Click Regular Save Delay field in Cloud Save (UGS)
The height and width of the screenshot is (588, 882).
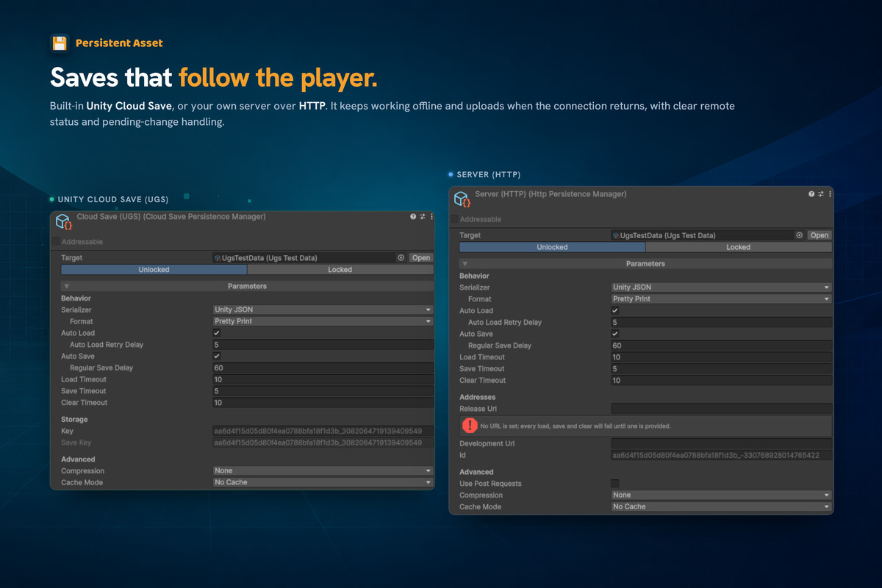click(x=323, y=367)
